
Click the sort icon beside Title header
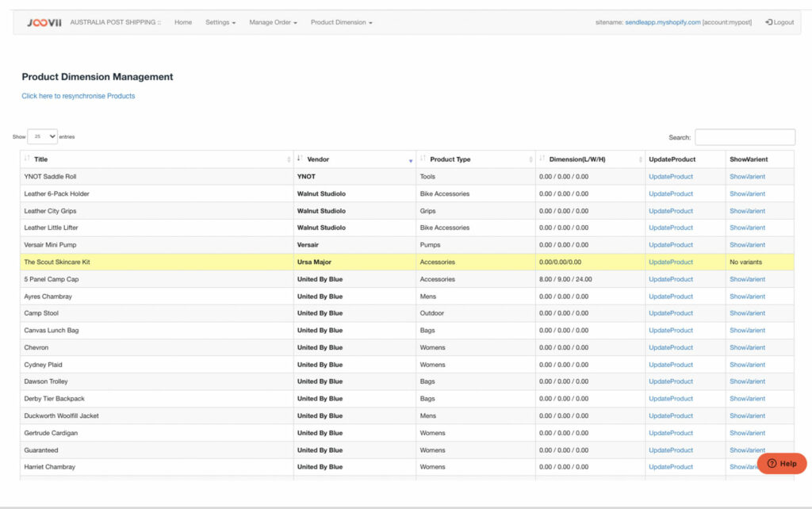[28, 159]
